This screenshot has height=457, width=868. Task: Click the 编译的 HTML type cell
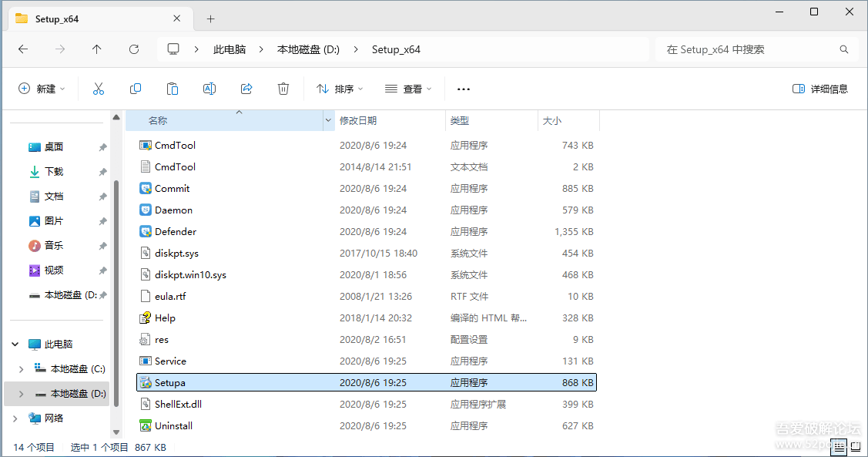488,318
